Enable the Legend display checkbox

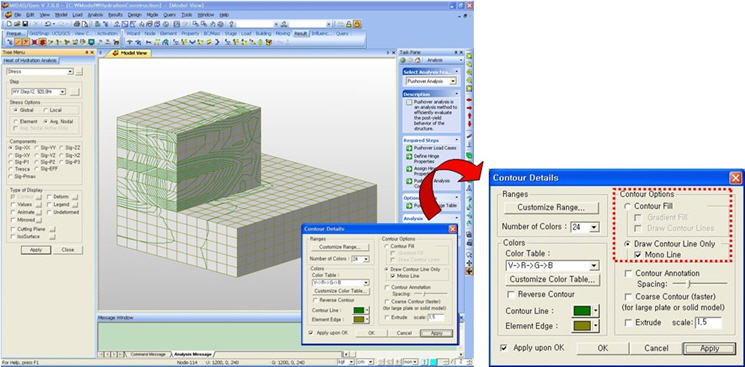click(50, 204)
